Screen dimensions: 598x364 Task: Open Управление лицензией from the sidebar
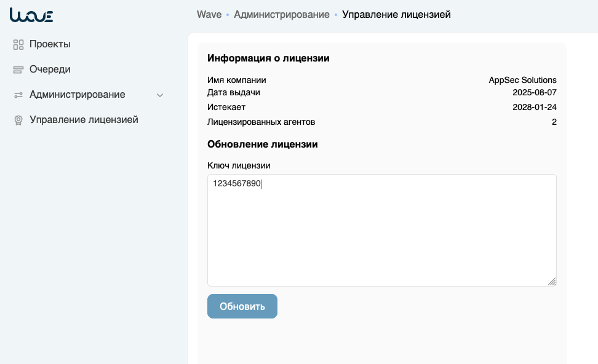tap(84, 120)
